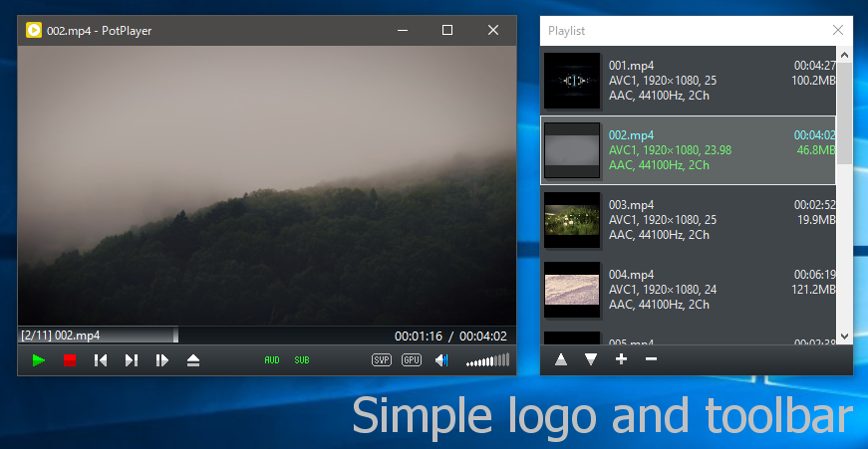Click the PotPlayer video display area
Image resolution: width=868 pixels, height=449 pixels.
coord(267,185)
